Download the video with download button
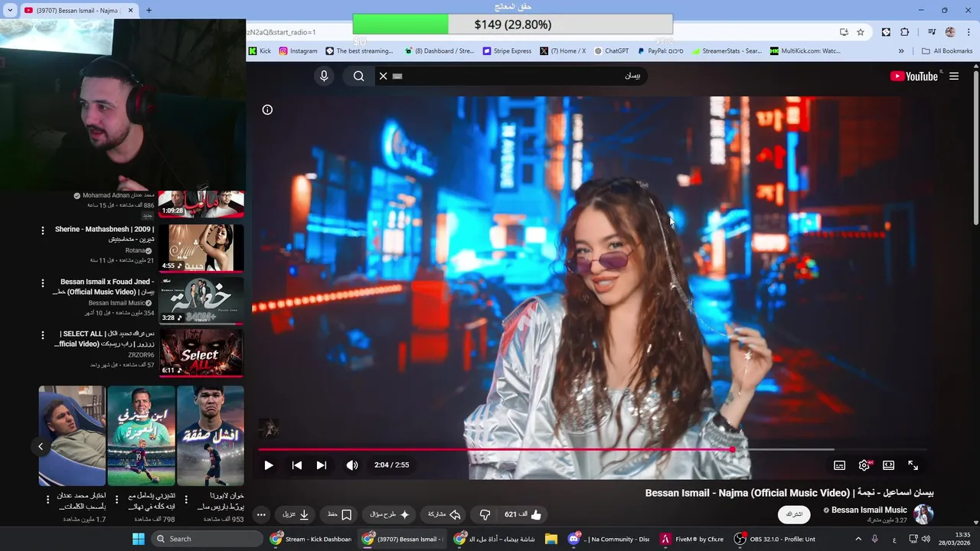 [296, 514]
